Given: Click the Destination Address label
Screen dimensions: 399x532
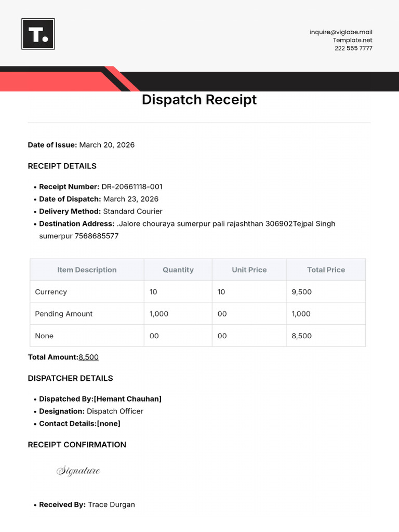Looking at the screenshot, I should click(x=77, y=223).
